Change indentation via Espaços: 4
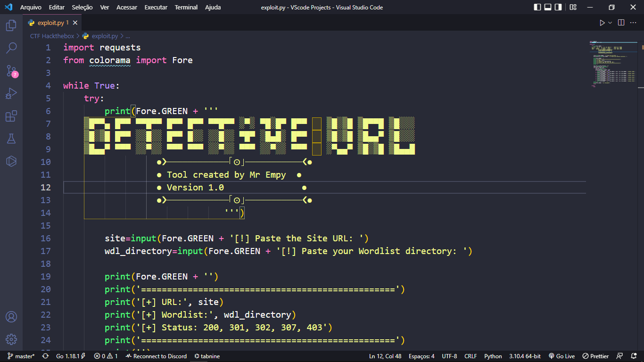 click(x=421, y=356)
